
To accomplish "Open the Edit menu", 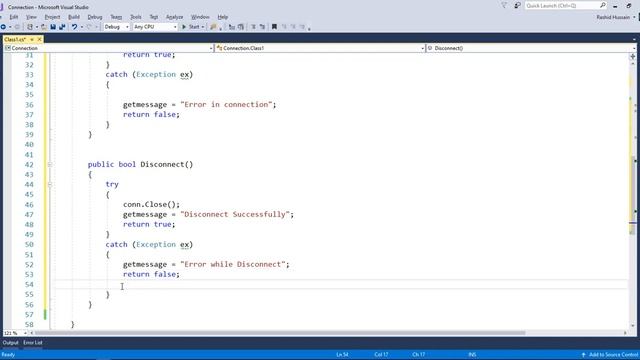I will click(14, 17).
